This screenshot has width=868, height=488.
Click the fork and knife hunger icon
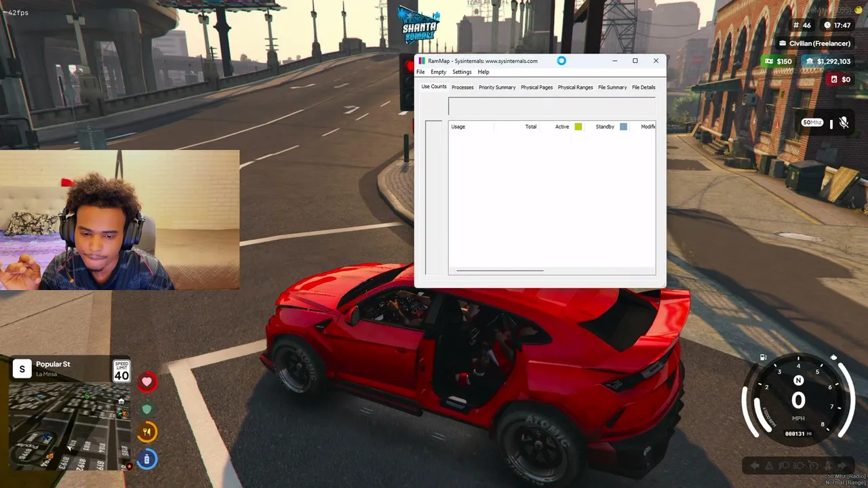tap(147, 432)
